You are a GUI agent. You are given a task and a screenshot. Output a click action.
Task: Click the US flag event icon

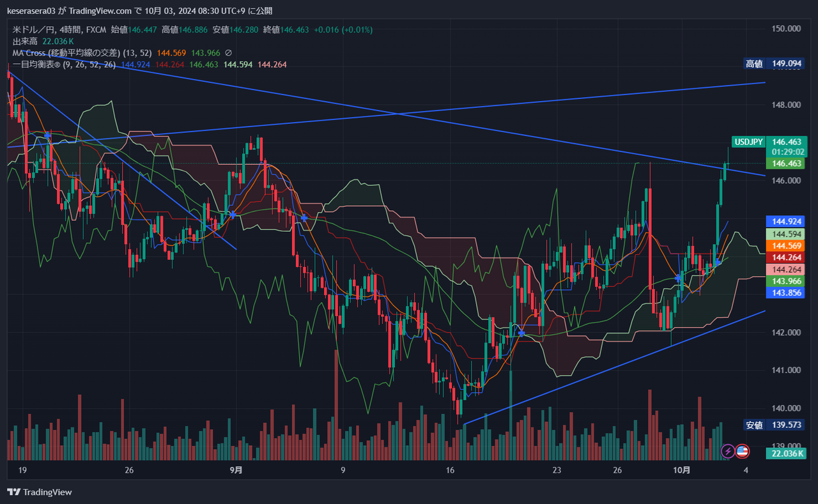742,451
